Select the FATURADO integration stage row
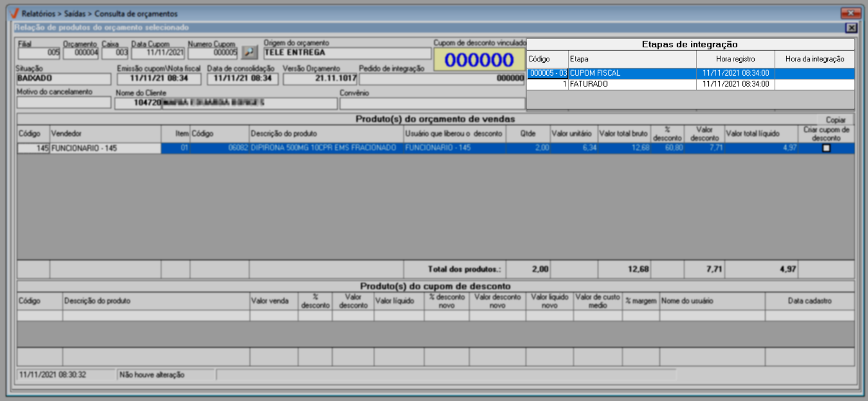This screenshot has height=401, width=868. (x=632, y=84)
